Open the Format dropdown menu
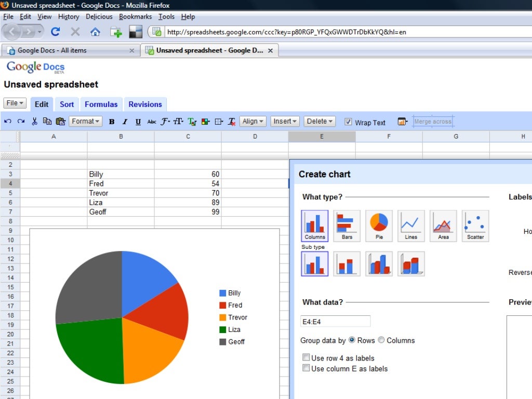Screen dimensions: 532x399 coord(86,121)
